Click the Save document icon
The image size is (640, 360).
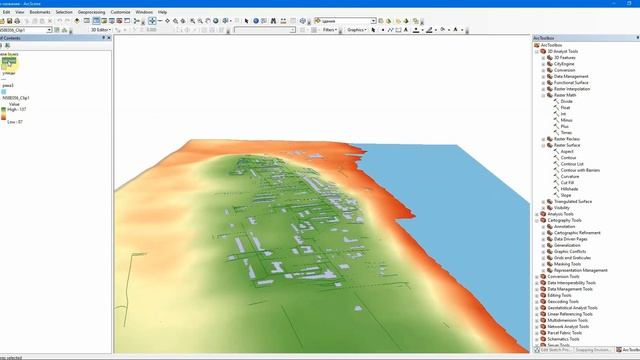(x=9, y=21)
